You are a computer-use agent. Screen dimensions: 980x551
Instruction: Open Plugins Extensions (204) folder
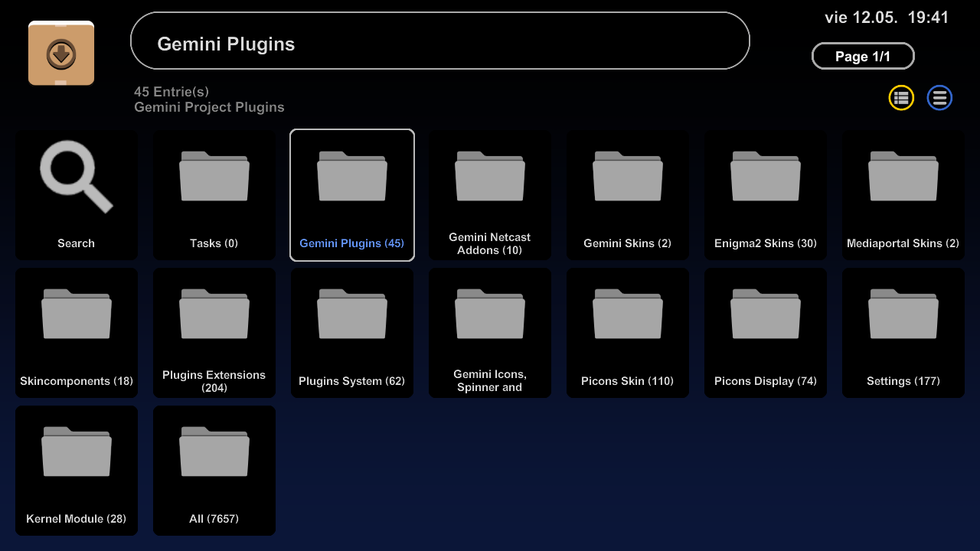pyautogui.click(x=214, y=333)
